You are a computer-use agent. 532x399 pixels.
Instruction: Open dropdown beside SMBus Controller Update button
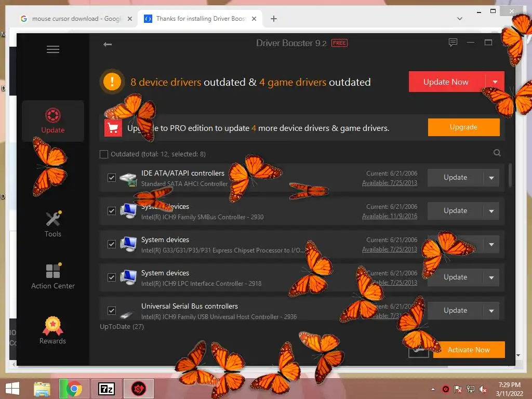491,211
